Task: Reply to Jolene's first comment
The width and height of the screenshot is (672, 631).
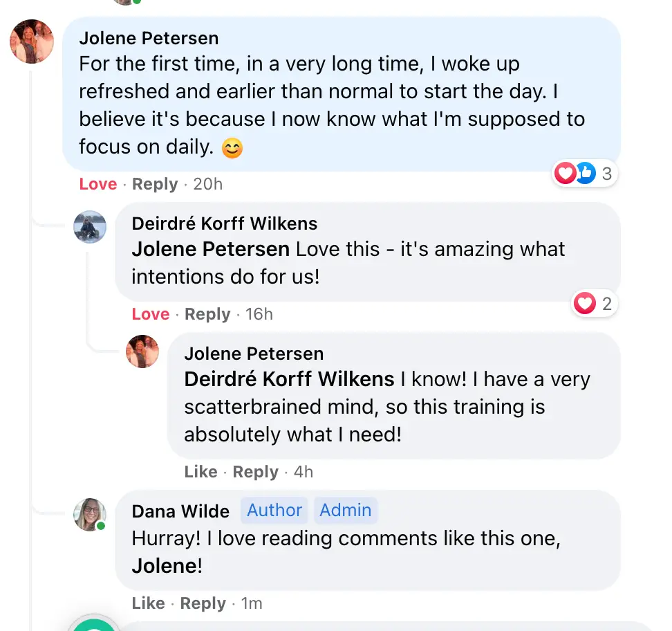Action: [x=155, y=184]
